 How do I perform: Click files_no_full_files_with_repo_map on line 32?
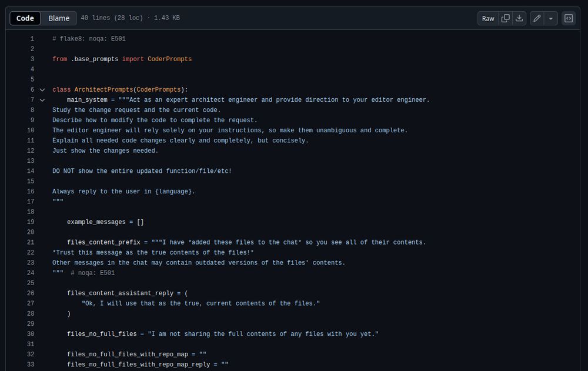128,354
